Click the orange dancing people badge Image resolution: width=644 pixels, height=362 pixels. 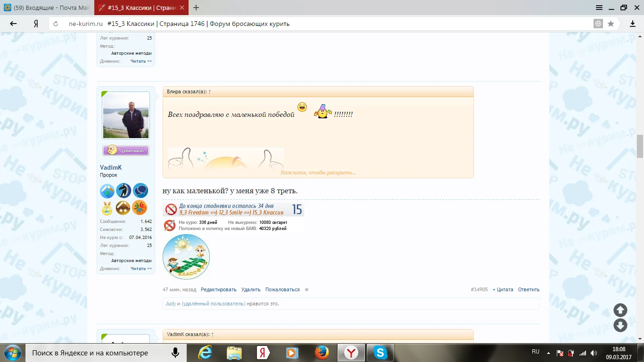click(140, 207)
